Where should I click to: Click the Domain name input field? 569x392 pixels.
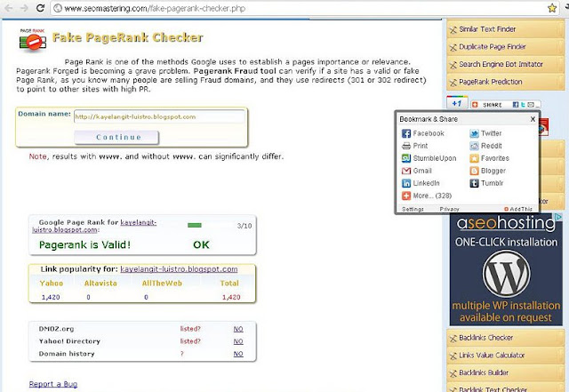tap(159, 116)
